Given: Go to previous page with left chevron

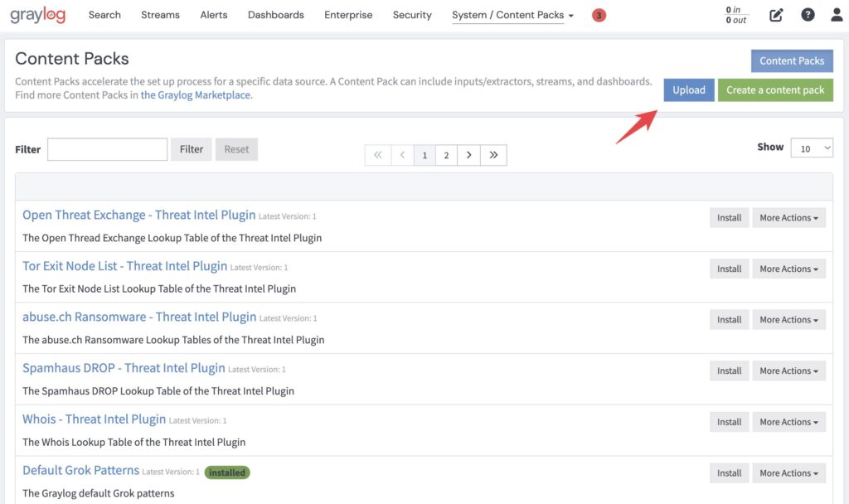Looking at the screenshot, I should tap(402, 155).
